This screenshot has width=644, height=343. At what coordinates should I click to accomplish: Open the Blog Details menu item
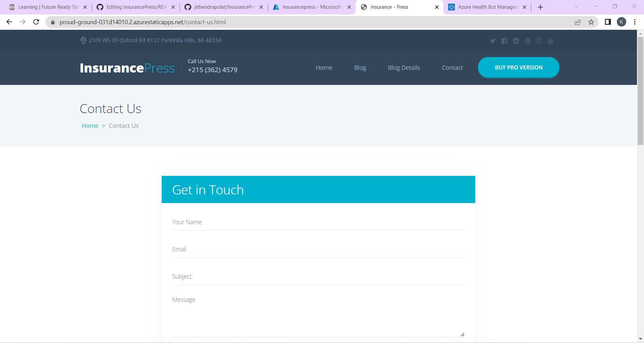(x=404, y=68)
